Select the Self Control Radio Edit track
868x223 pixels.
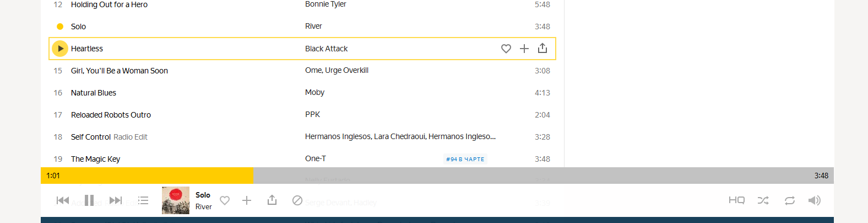tap(109, 137)
